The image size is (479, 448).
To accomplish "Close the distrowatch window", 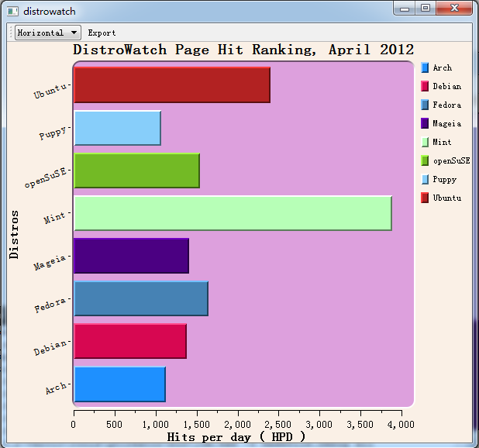I will 454,9.
